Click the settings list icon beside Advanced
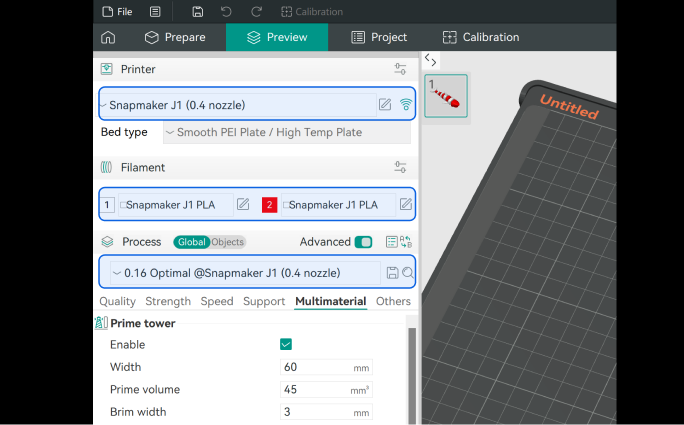The image size is (684, 425). point(392,242)
